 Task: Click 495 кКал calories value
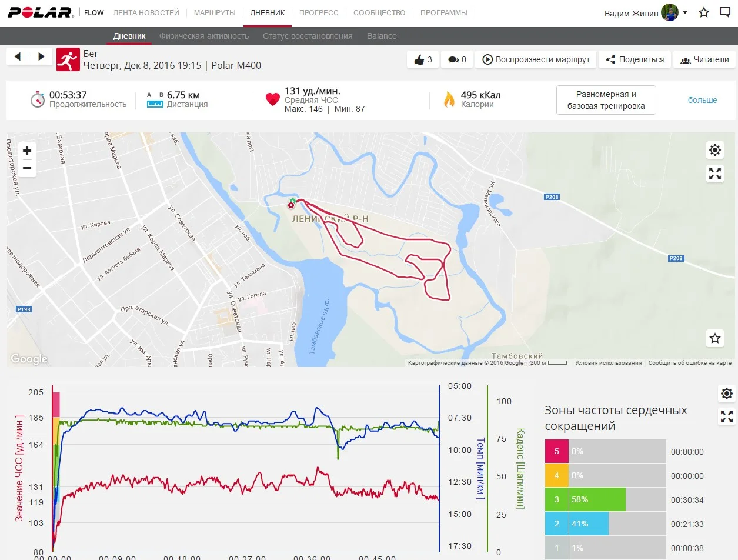pos(480,95)
